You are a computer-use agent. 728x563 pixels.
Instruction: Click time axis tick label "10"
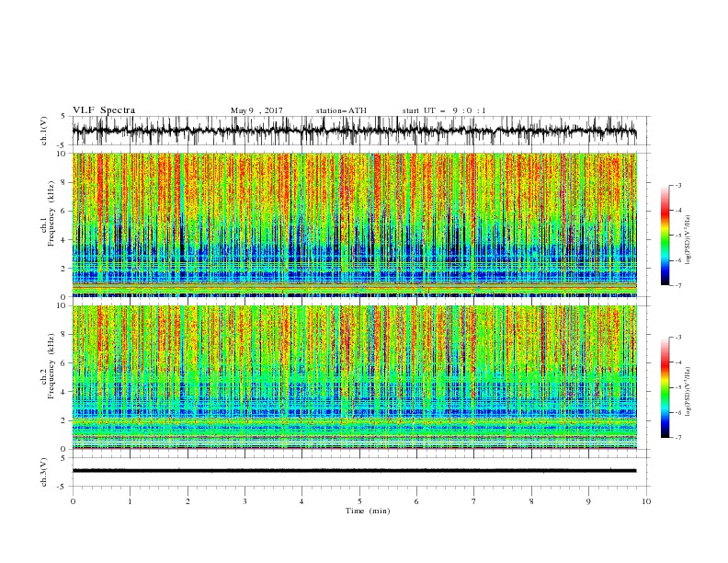tap(646, 501)
